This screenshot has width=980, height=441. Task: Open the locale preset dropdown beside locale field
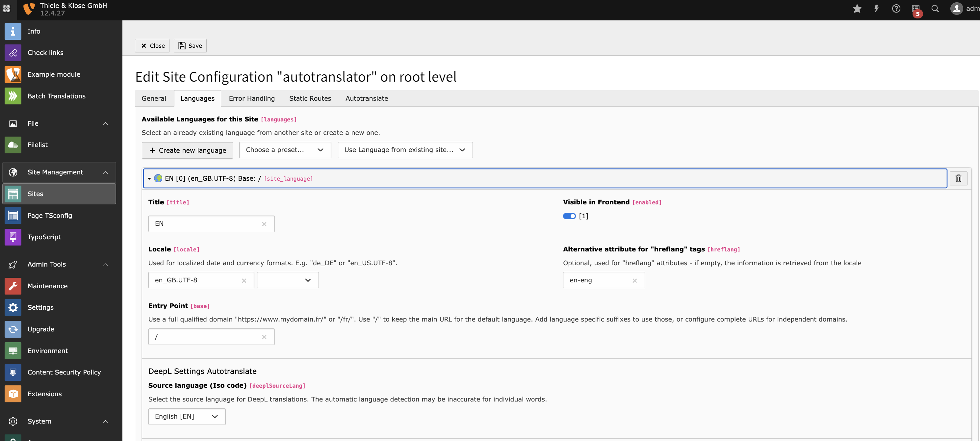288,280
